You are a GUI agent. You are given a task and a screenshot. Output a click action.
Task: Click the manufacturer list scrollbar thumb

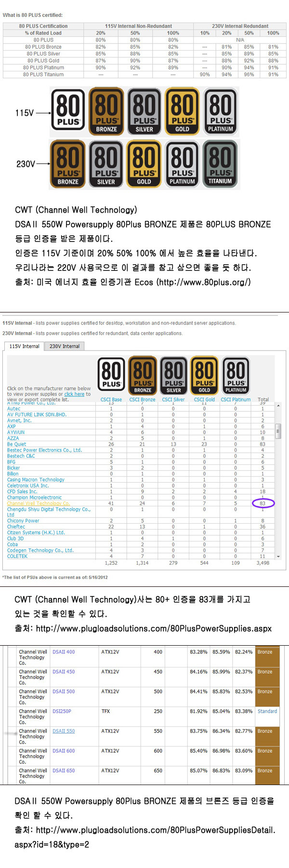tap(278, 431)
